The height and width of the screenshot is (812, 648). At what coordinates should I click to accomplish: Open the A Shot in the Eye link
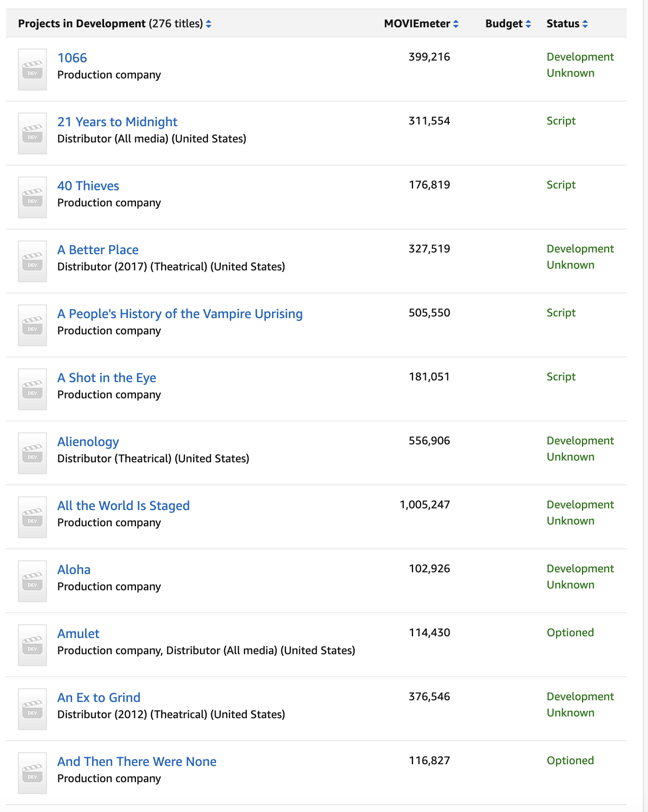107,378
